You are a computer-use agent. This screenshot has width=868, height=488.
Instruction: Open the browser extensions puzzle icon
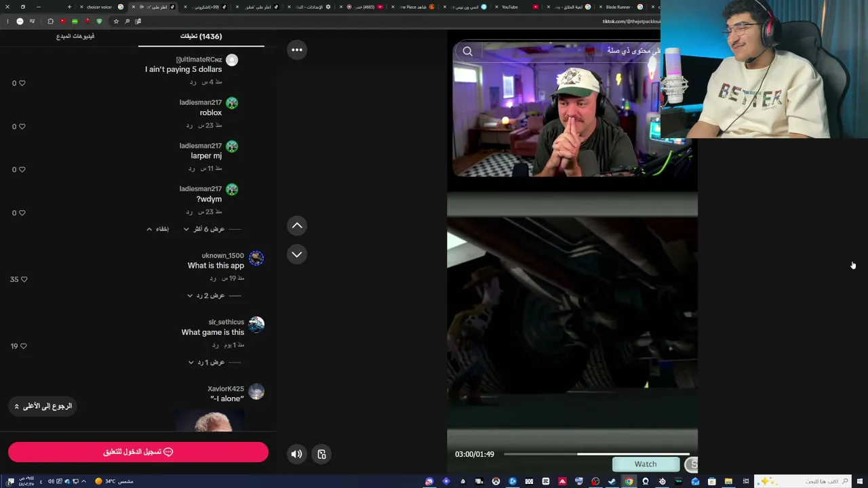(x=50, y=21)
